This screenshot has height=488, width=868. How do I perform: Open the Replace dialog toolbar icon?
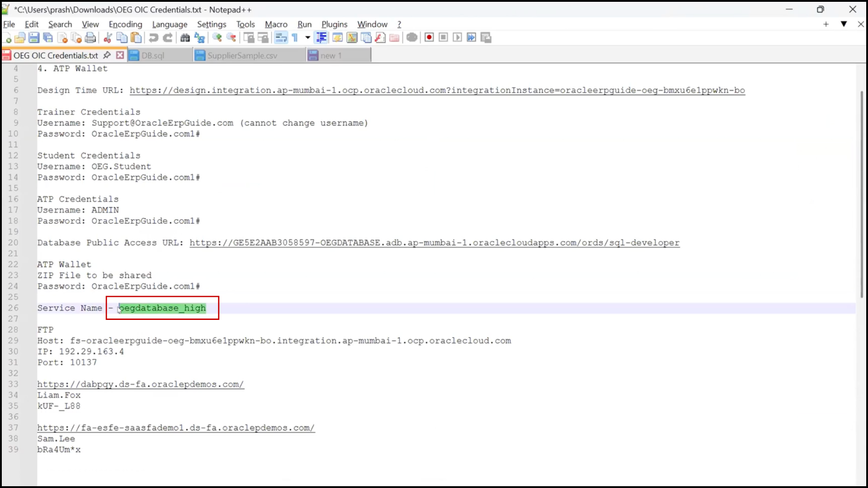(199, 38)
